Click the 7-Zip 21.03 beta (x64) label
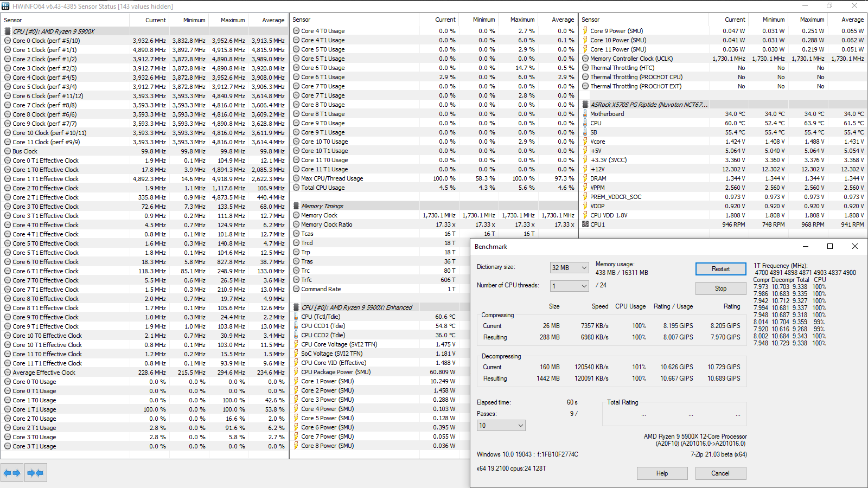The height and width of the screenshot is (488, 868). click(718, 454)
